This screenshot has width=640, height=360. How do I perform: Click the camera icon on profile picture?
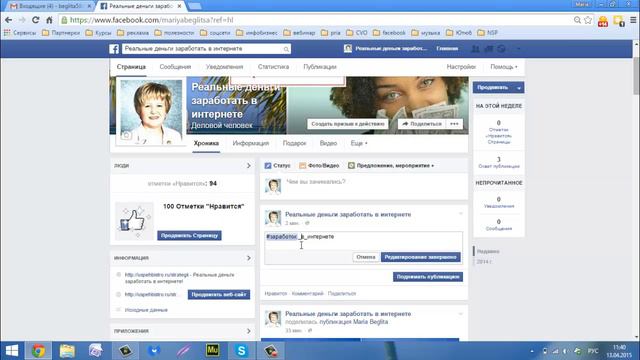click(x=126, y=135)
